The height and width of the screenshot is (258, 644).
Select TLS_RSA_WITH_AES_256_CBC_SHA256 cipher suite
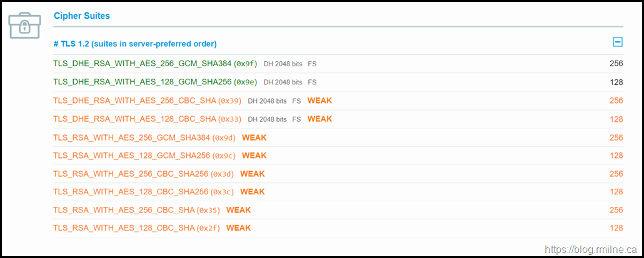tap(131, 174)
